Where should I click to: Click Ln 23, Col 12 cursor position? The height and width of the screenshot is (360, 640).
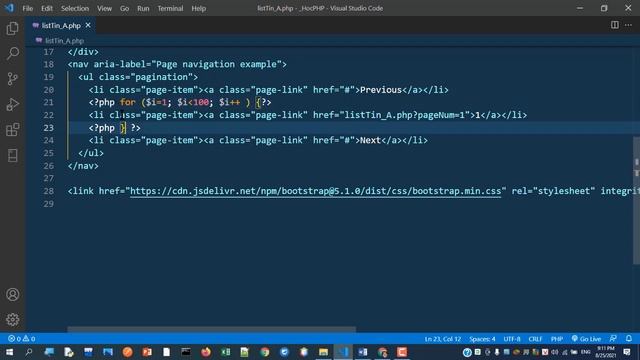pos(442,339)
